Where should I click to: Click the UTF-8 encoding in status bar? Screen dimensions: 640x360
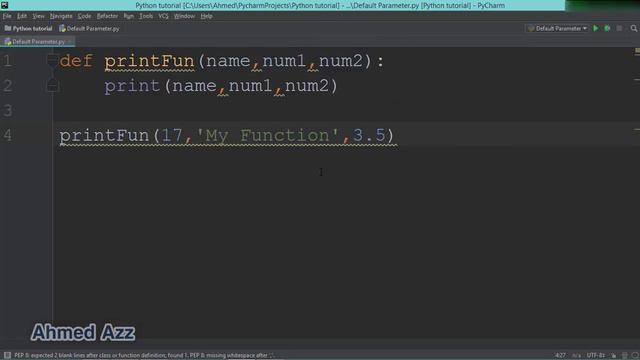596,356
